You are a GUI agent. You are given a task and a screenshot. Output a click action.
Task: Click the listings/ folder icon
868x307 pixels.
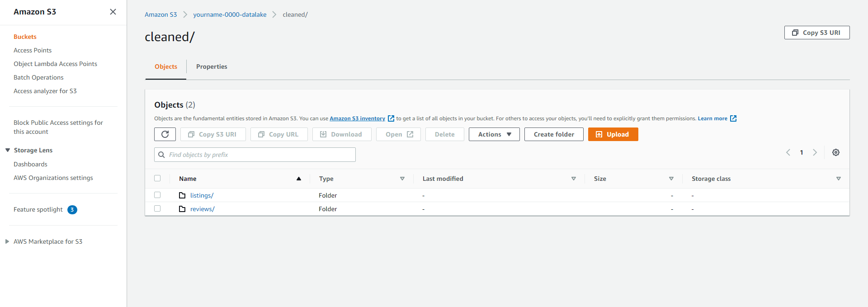[182, 195]
